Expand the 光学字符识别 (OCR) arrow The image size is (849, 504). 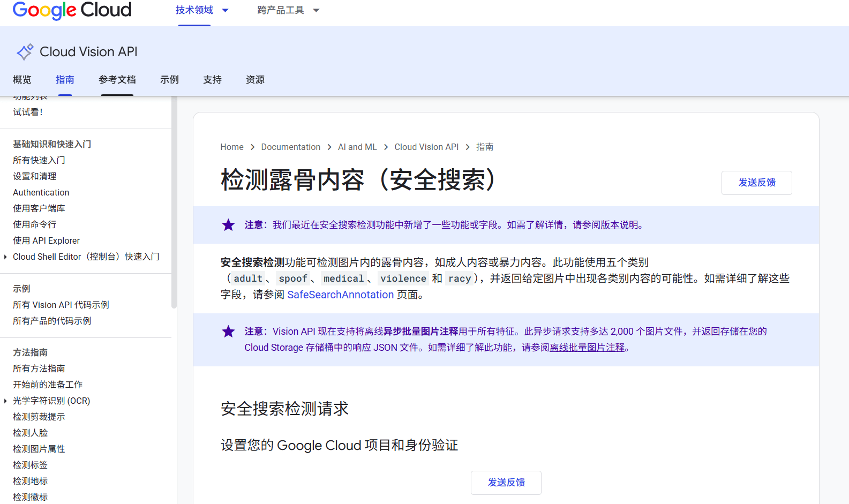pyautogui.click(x=5, y=401)
